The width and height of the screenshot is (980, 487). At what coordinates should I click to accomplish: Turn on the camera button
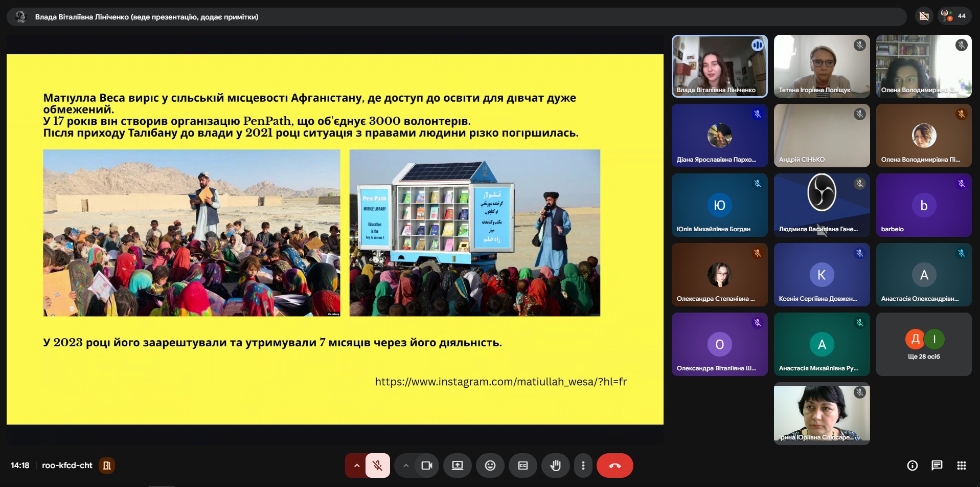tap(426, 466)
